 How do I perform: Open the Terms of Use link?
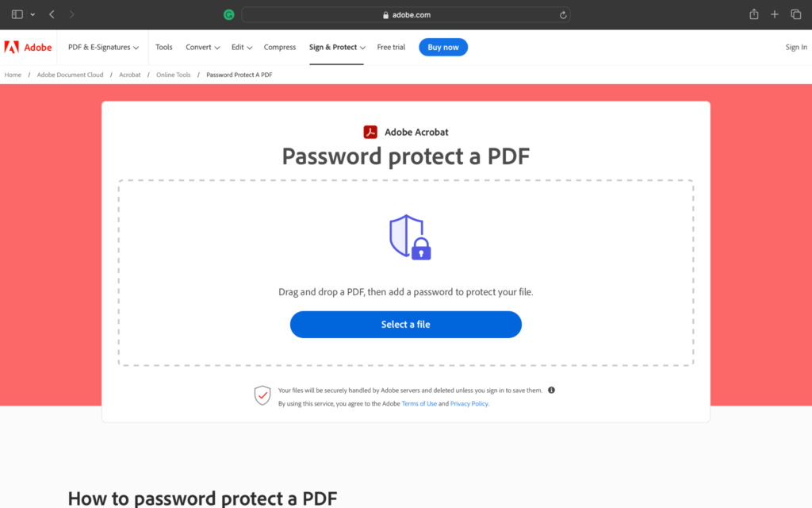[419, 403]
